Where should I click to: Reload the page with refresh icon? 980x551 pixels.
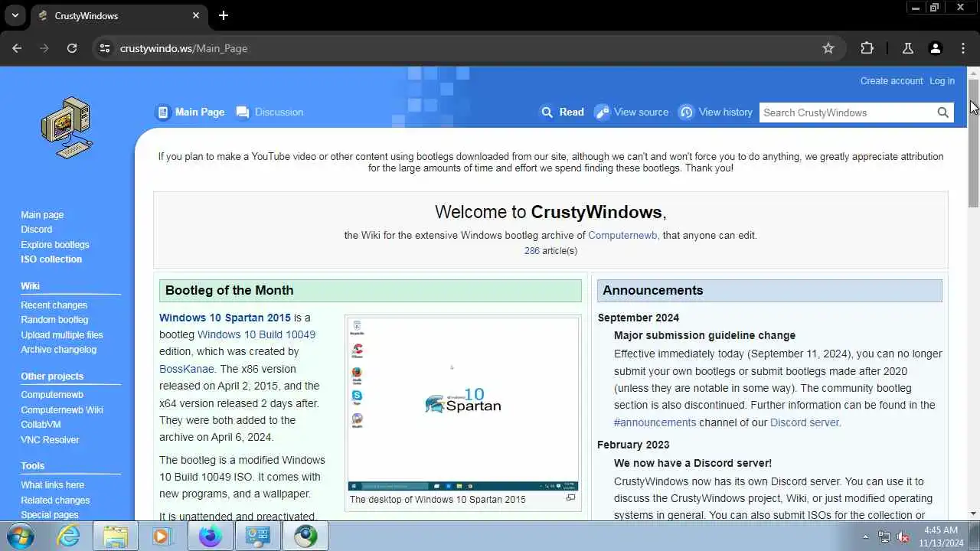point(72,48)
